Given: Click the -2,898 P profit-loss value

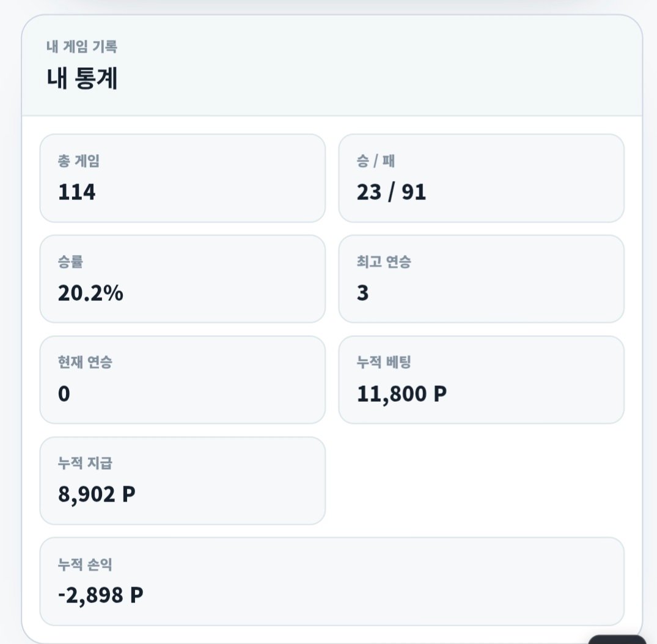Looking at the screenshot, I should pos(101,595).
